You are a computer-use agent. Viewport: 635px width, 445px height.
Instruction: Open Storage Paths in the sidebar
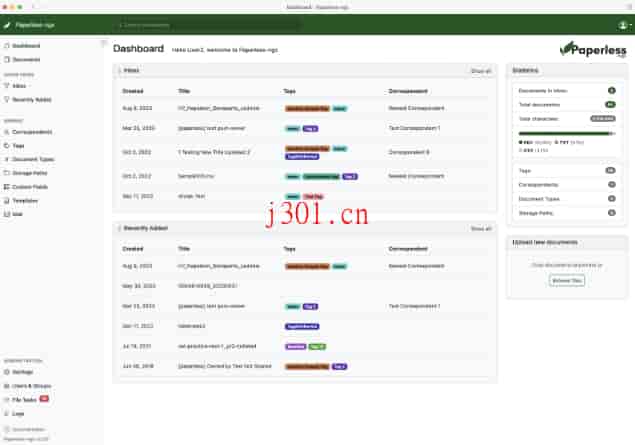[x=31, y=172]
